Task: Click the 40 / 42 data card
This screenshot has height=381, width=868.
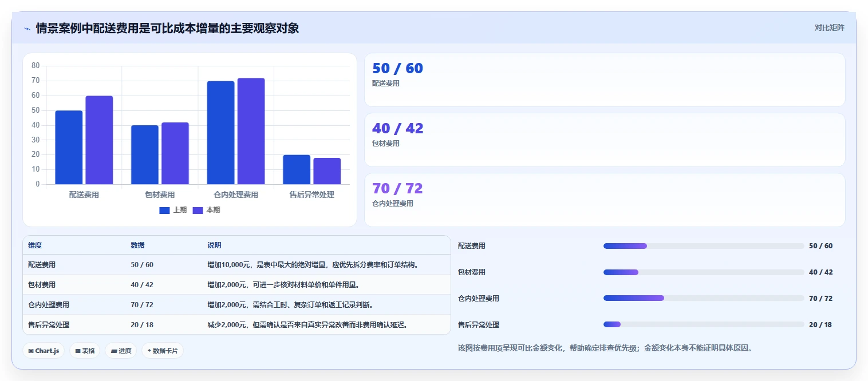Action: coord(605,140)
